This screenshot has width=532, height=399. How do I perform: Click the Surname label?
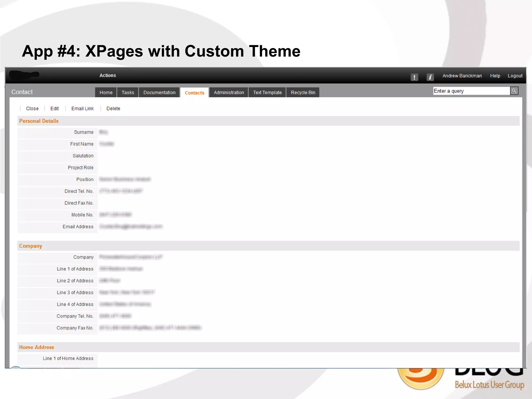tap(84, 132)
